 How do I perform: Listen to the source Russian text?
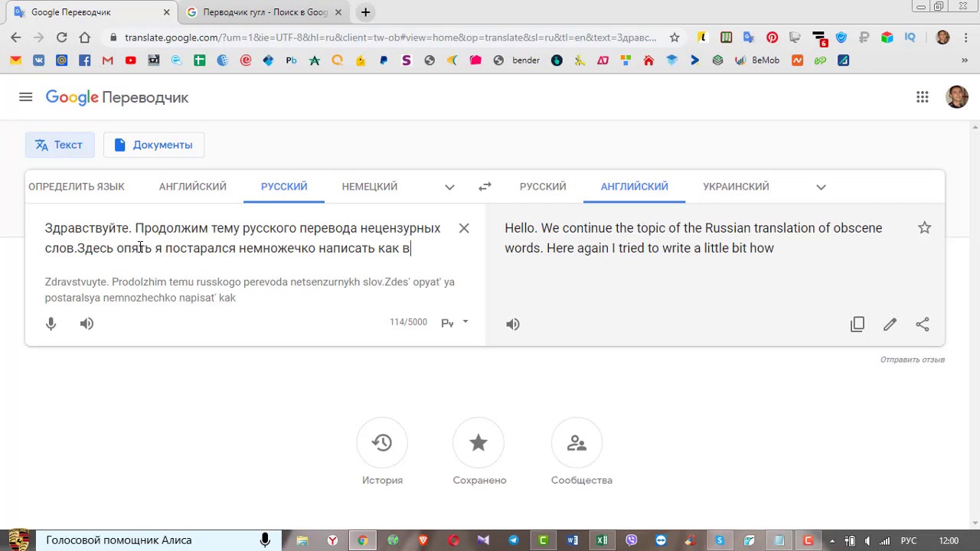point(87,324)
